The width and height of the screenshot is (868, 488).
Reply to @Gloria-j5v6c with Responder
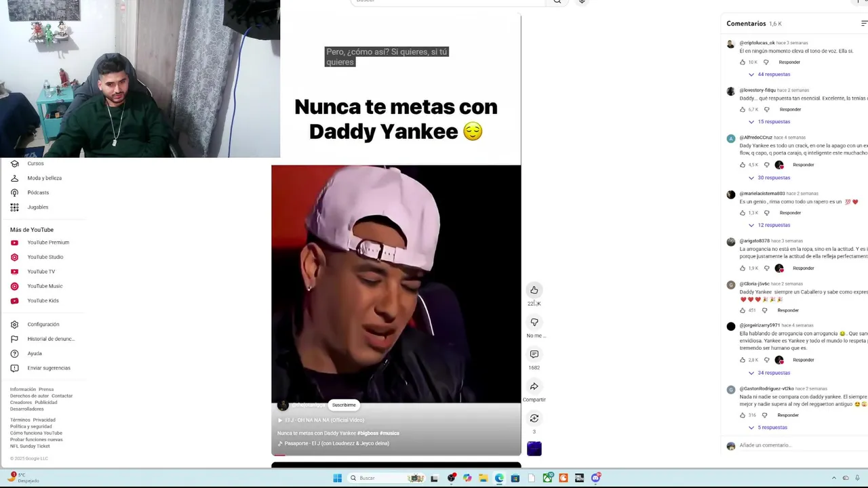[788, 310]
